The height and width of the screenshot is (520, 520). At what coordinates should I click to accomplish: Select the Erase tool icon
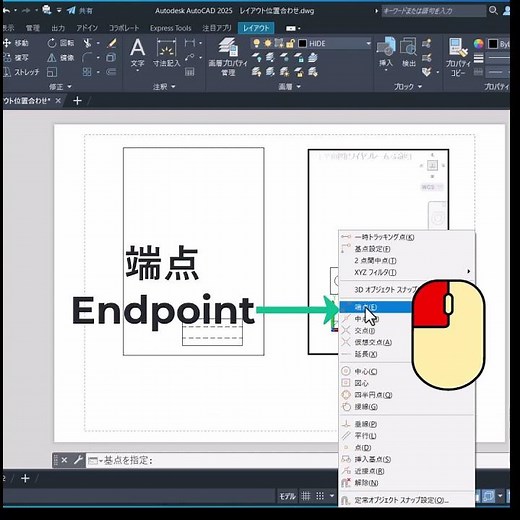(112, 43)
